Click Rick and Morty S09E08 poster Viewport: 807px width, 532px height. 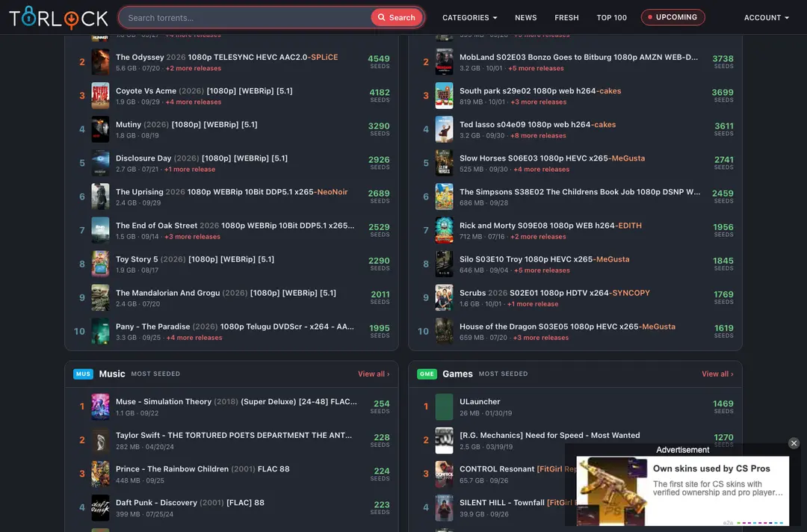[x=444, y=230]
